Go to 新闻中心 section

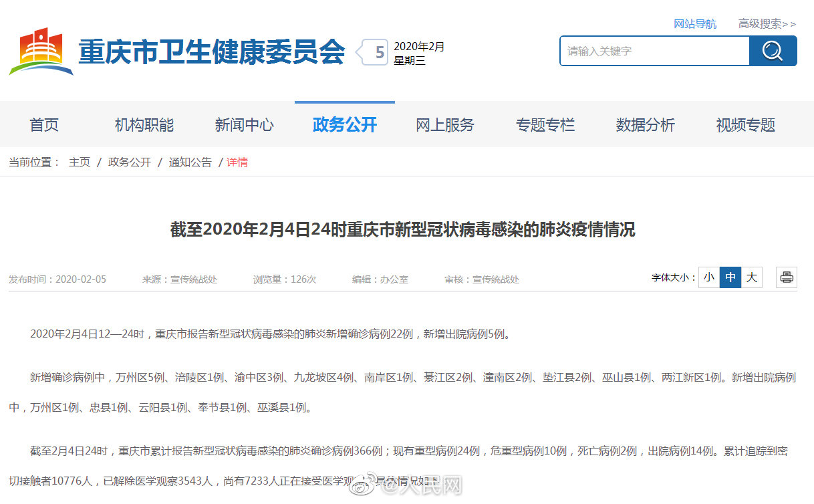245,125
